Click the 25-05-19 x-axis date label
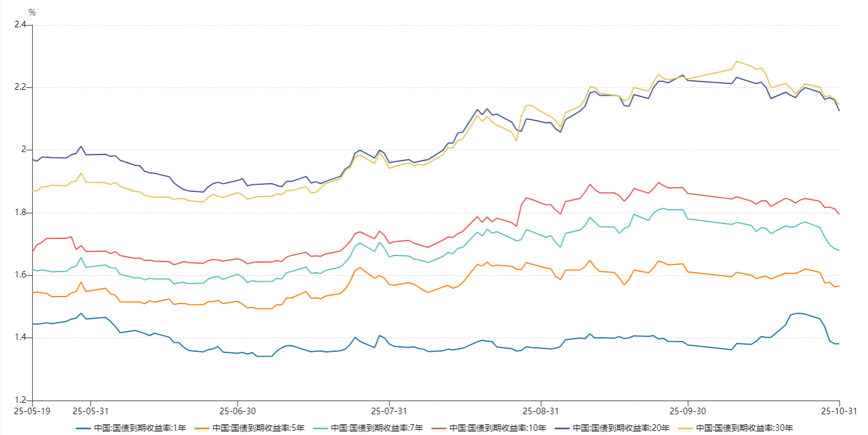The width and height of the screenshot is (868, 435). [x=32, y=411]
